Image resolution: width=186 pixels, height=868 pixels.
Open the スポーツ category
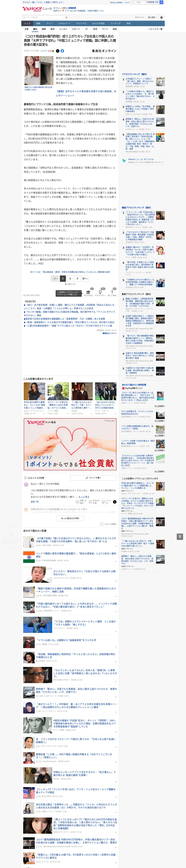(76, 29)
